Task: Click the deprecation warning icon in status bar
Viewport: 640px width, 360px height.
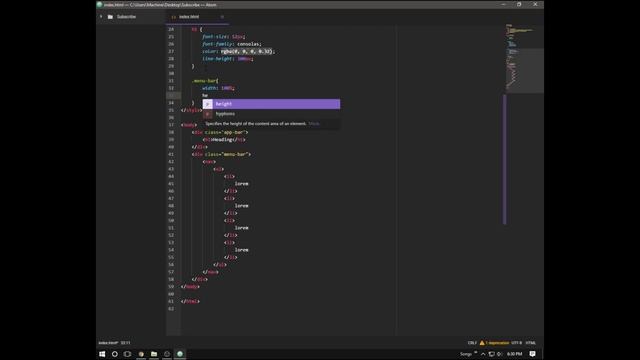Action: coord(482,343)
